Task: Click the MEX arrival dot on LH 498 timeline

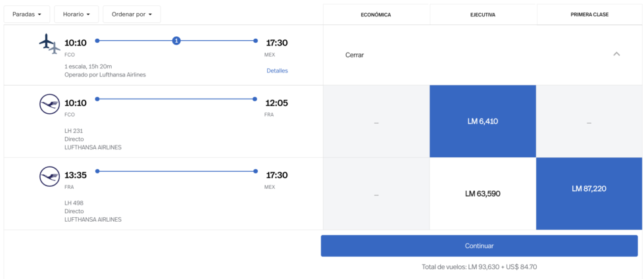Action: (255, 171)
